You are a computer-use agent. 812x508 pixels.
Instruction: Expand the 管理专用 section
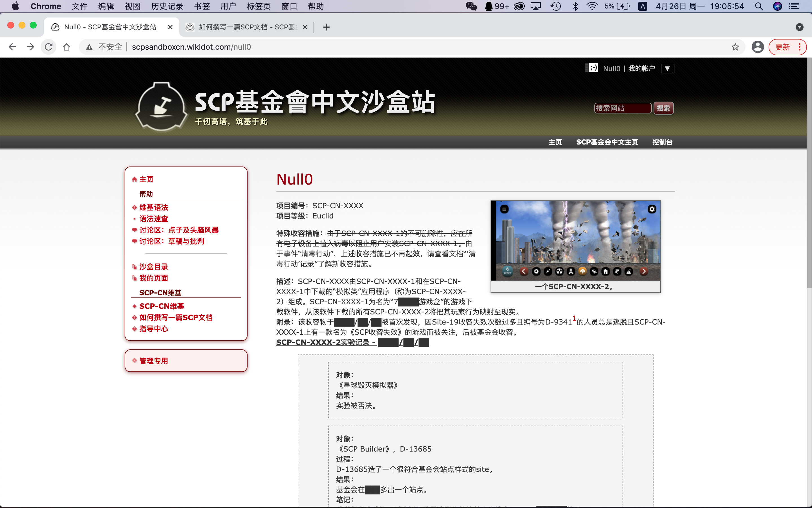(154, 361)
